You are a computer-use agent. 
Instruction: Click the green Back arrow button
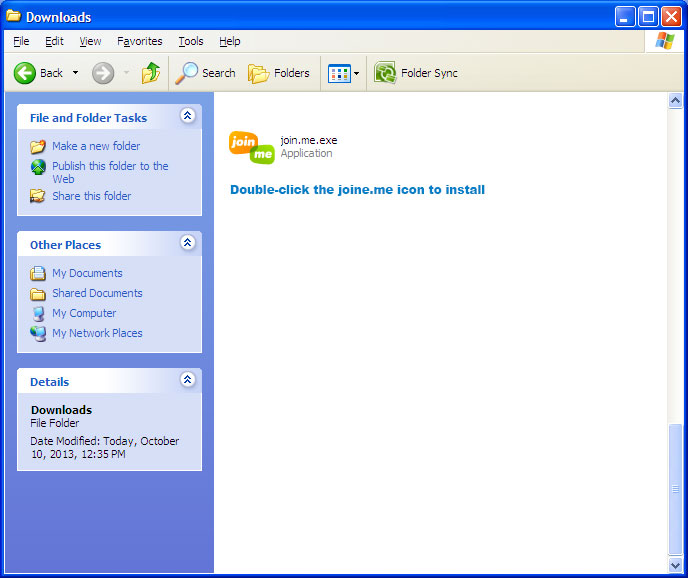[x=26, y=73]
